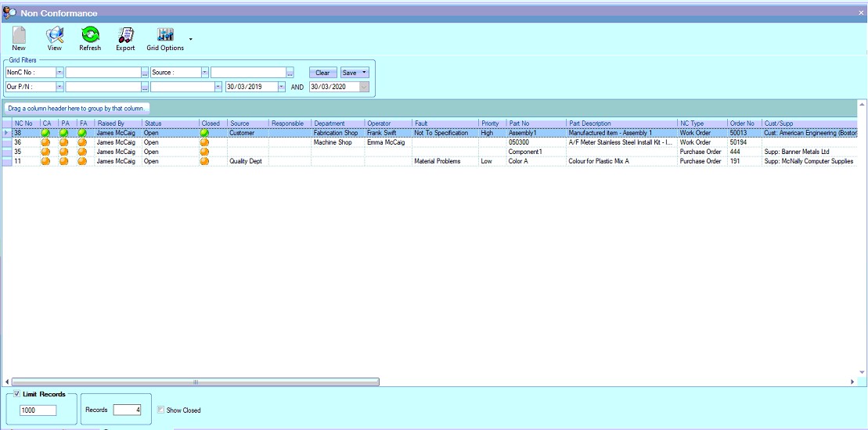Screen dimensions: 868x430
Task: Open the 30/03/2019 start date picker
Action: 282,87
